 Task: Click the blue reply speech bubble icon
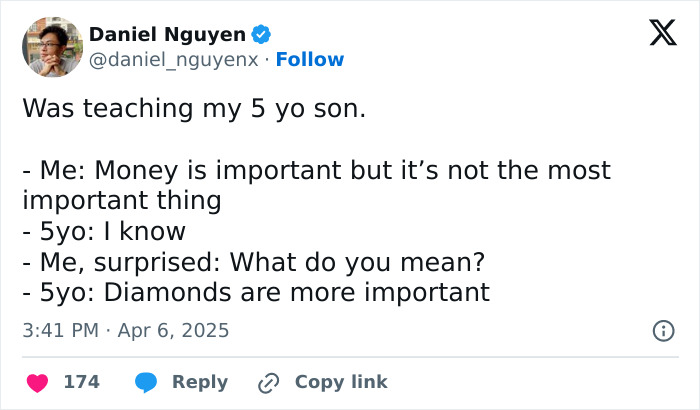pos(146,382)
